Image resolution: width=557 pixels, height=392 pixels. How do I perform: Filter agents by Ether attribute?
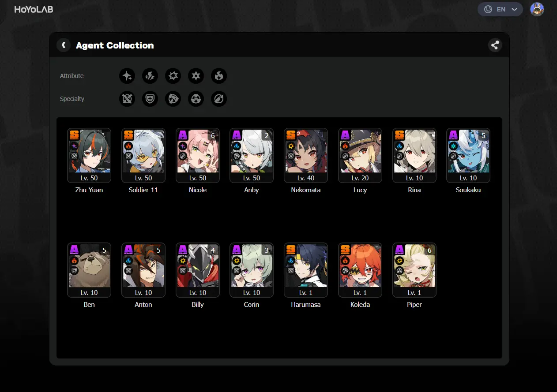[127, 76]
